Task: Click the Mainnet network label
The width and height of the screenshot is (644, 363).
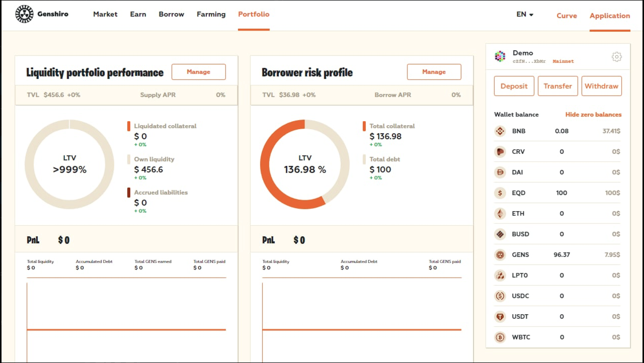Action: pyautogui.click(x=563, y=61)
